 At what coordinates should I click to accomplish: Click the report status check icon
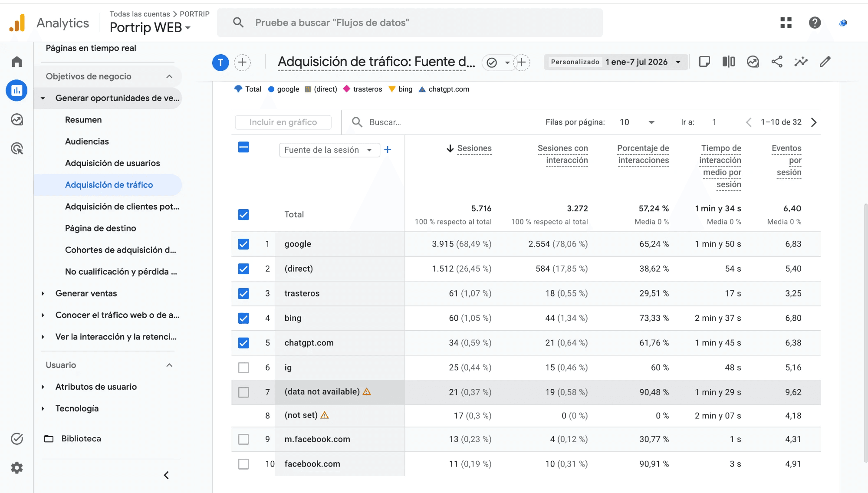(492, 62)
